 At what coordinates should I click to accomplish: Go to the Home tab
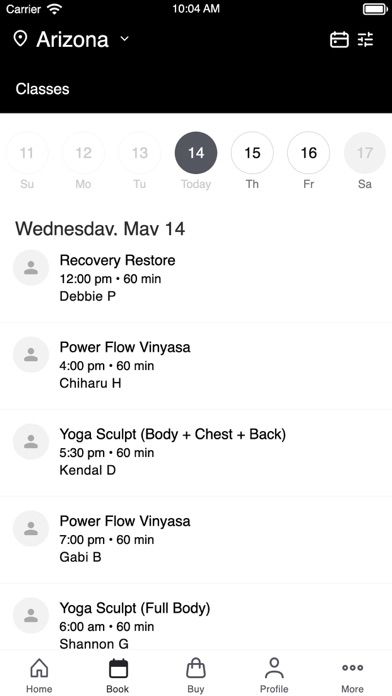coord(39,675)
